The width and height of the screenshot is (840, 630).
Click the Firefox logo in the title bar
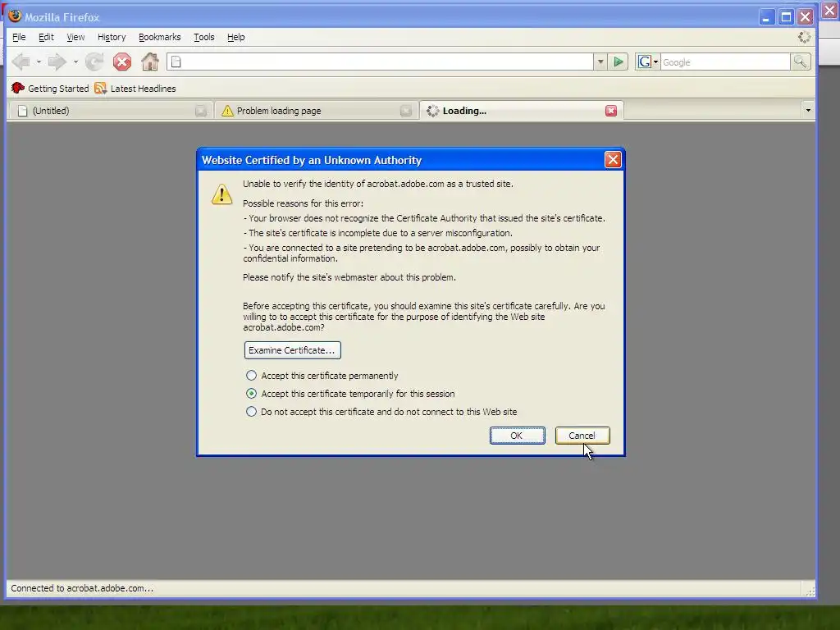pos(15,16)
